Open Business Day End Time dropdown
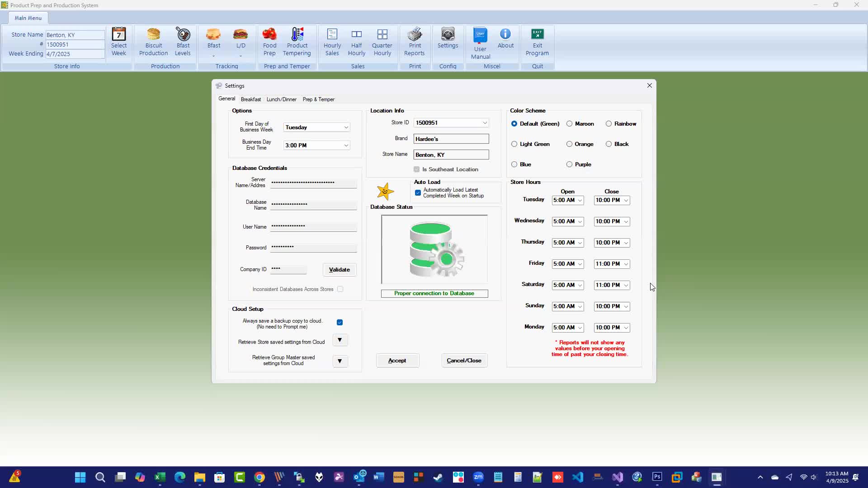This screenshot has width=868, height=488. (x=316, y=145)
